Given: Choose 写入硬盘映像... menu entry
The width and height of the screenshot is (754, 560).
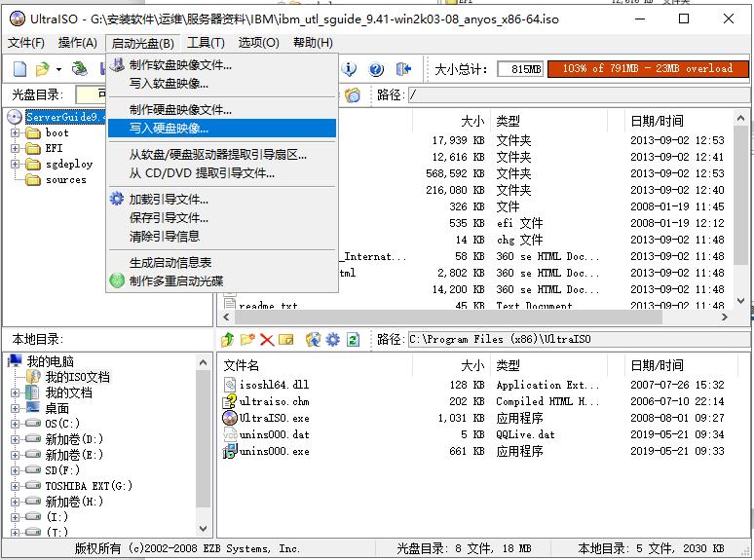Looking at the screenshot, I should [222, 129].
